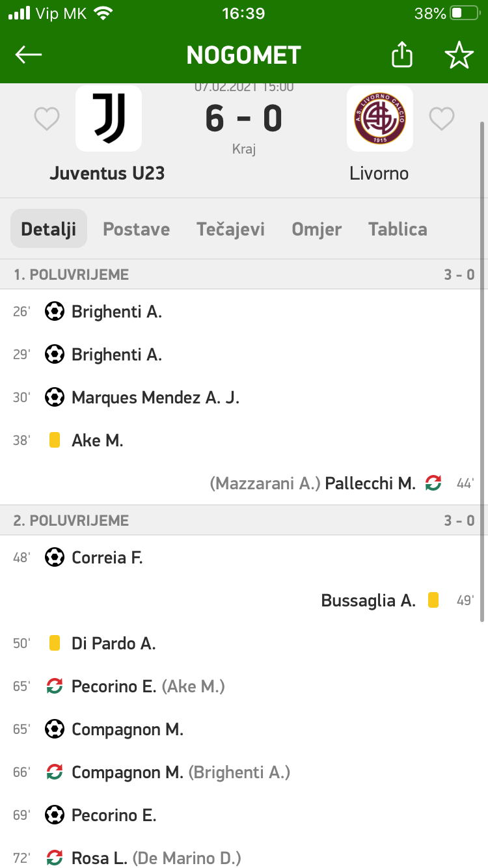Tap the star favorite icon in header
The image size is (488, 868).
(459, 55)
